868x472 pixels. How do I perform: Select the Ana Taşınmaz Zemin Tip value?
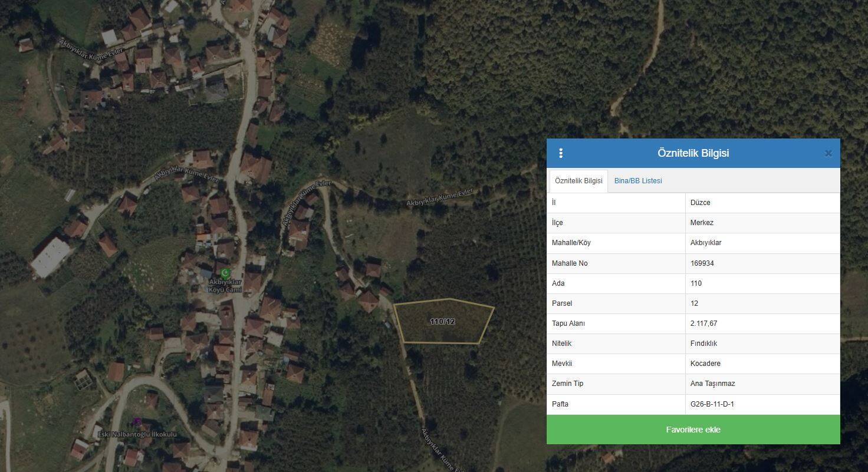click(x=712, y=384)
